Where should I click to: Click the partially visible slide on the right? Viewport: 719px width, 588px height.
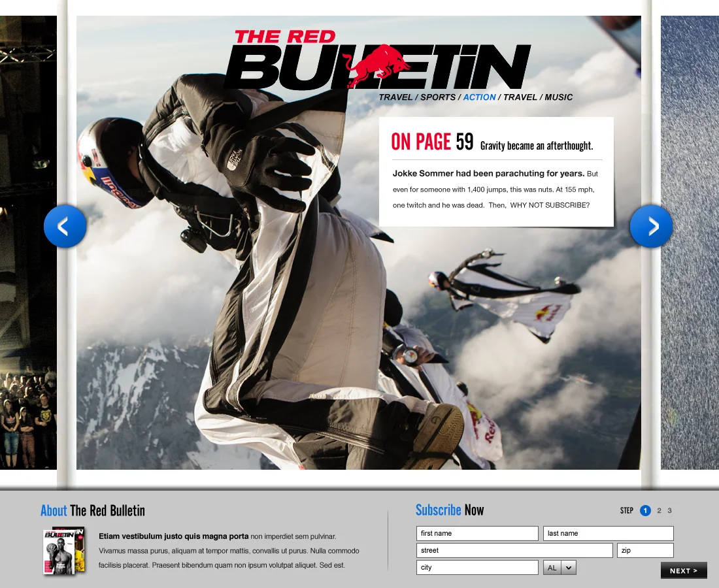pos(690,243)
